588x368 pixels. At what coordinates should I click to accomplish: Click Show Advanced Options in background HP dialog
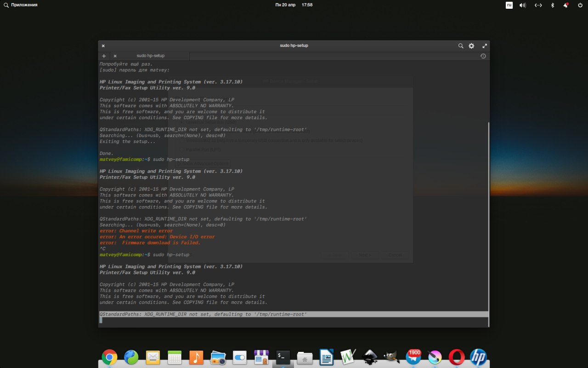tap(204, 163)
